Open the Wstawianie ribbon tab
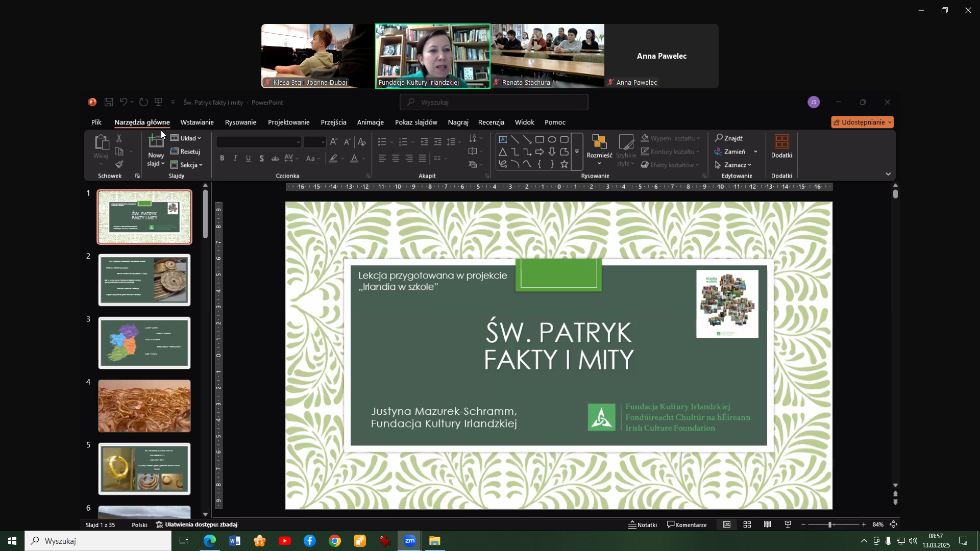Image resolution: width=980 pixels, height=551 pixels. pyautogui.click(x=197, y=122)
